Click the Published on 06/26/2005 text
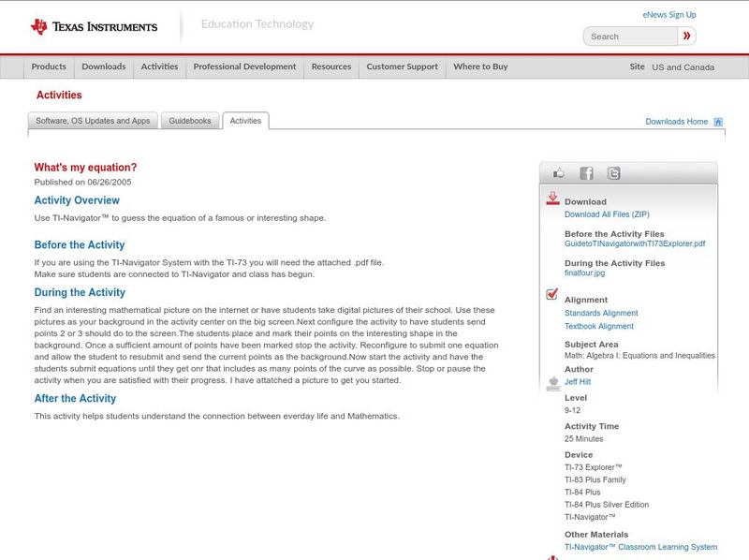This screenshot has width=749, height=560. tap(82, 182)
